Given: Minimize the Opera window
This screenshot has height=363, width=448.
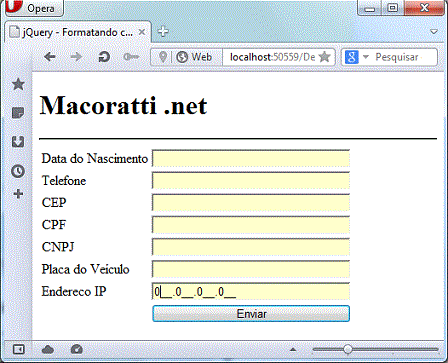Looking at the screenshot, I should pos(370,8).
